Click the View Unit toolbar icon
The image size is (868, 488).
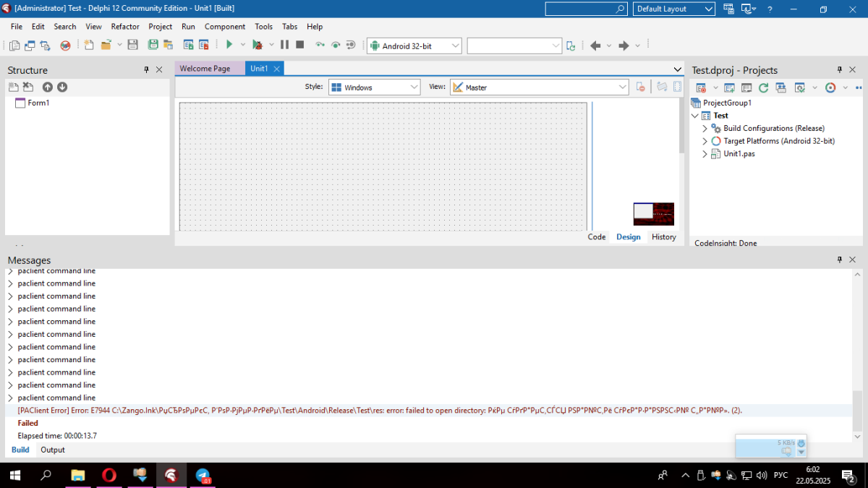(14, 46)
